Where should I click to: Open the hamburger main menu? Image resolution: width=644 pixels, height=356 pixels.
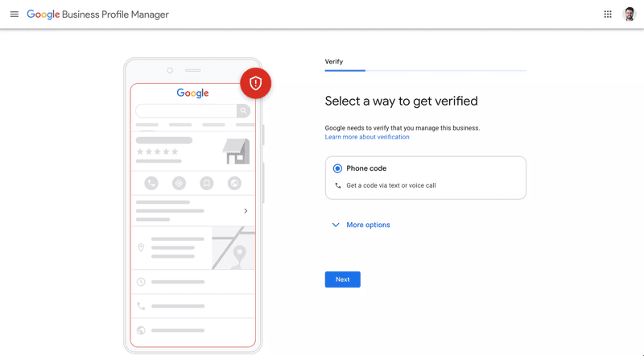tap(14, 14)
